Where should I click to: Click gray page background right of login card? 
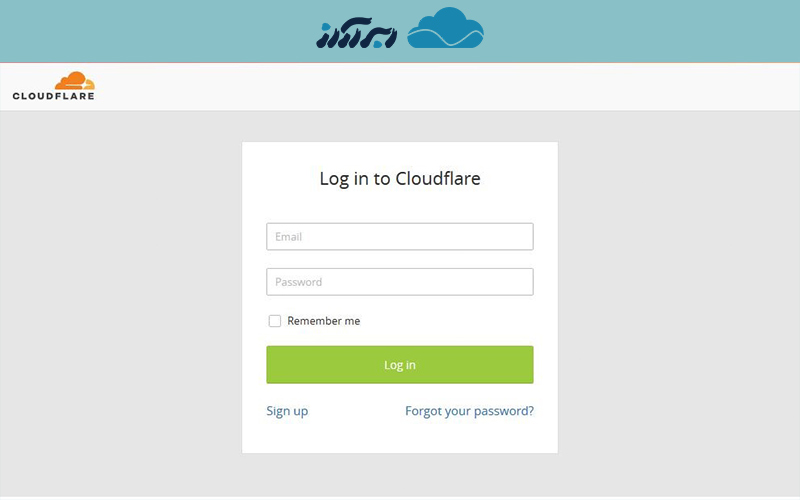tap(680, 300)
